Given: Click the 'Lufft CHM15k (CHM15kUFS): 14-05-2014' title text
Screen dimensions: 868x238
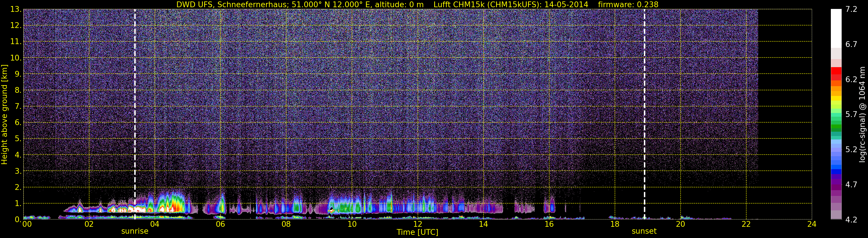Looking at the screenshot, I should click(511, 4).
